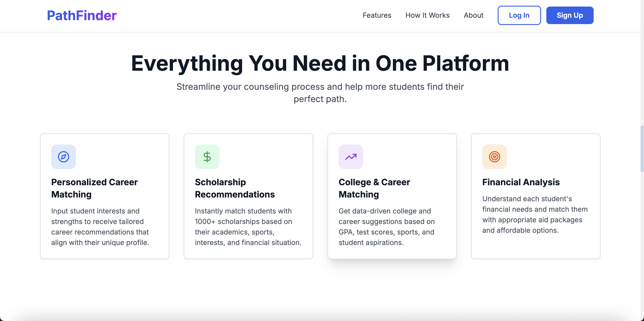Screen dimensions: 644x321
Task: Click the PathFinder logo
Action: point(82,16)
